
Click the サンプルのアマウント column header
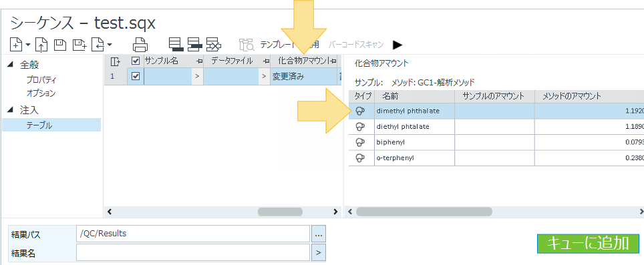tap(494, 96)
